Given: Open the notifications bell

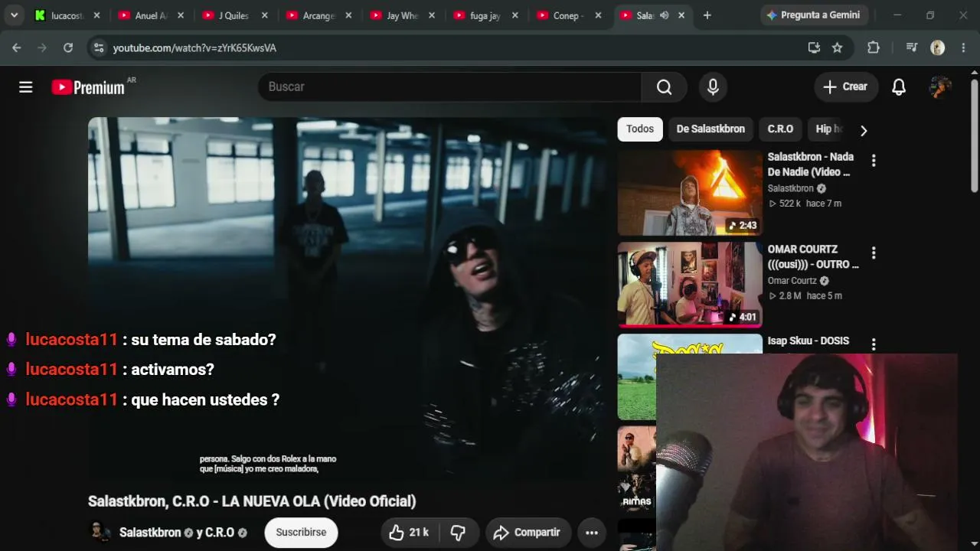Looking at the screenshot, I should pos(899,87).
